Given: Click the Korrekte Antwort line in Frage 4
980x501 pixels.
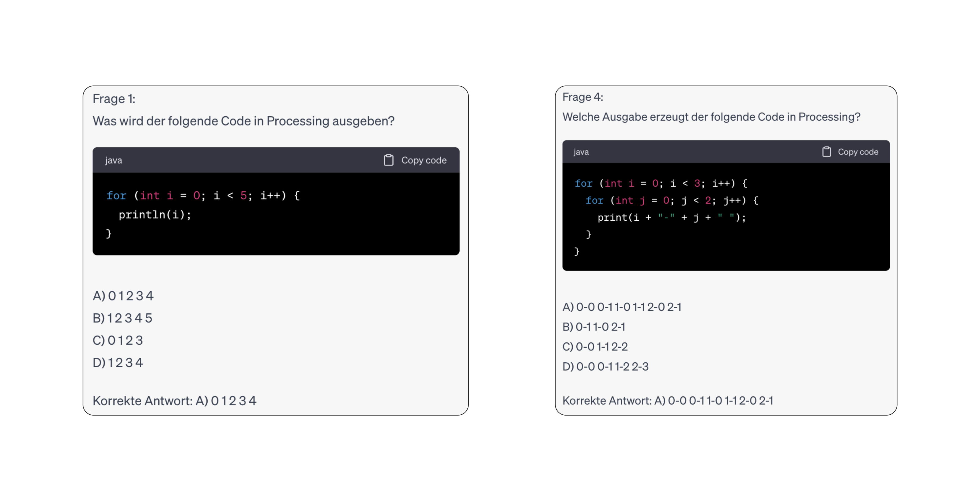Looking at the screenshot, I should tap(668, 400).
